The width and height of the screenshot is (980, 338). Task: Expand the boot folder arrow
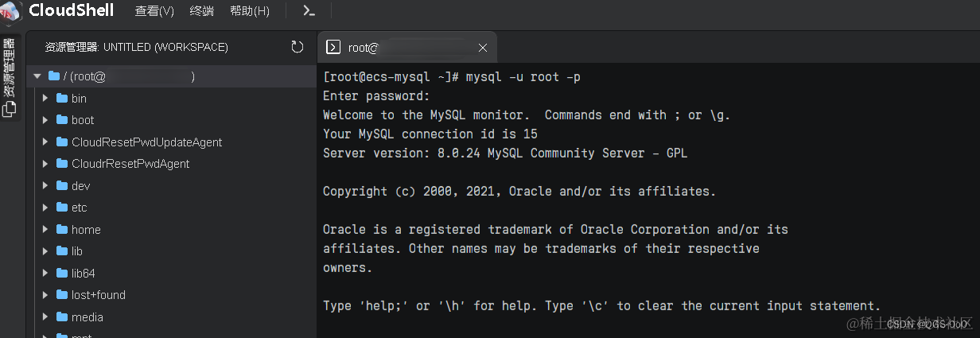(45, 120)
